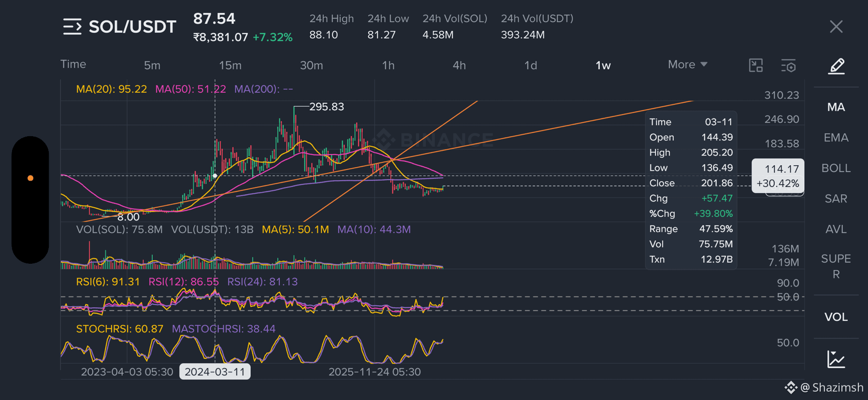The image size is (868, 400).
Task: Tap the 24h Vol(USDT) 393.24M value
Action: point(523,35)
